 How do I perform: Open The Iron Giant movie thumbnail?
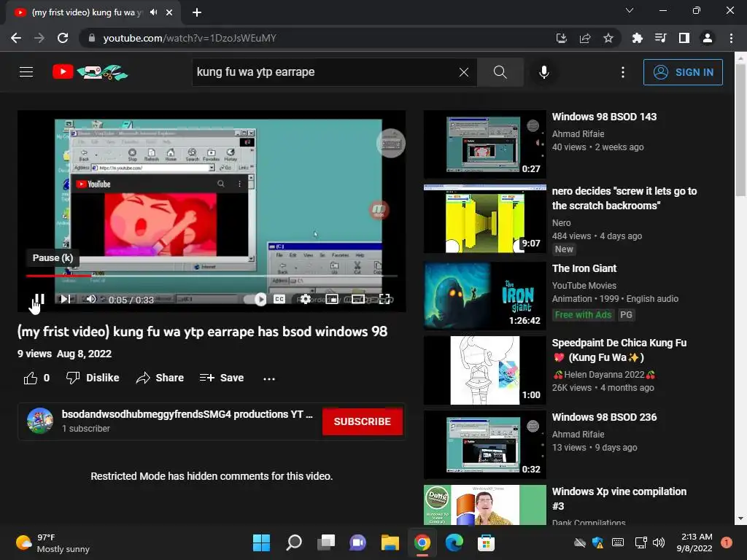pos(484,296)
